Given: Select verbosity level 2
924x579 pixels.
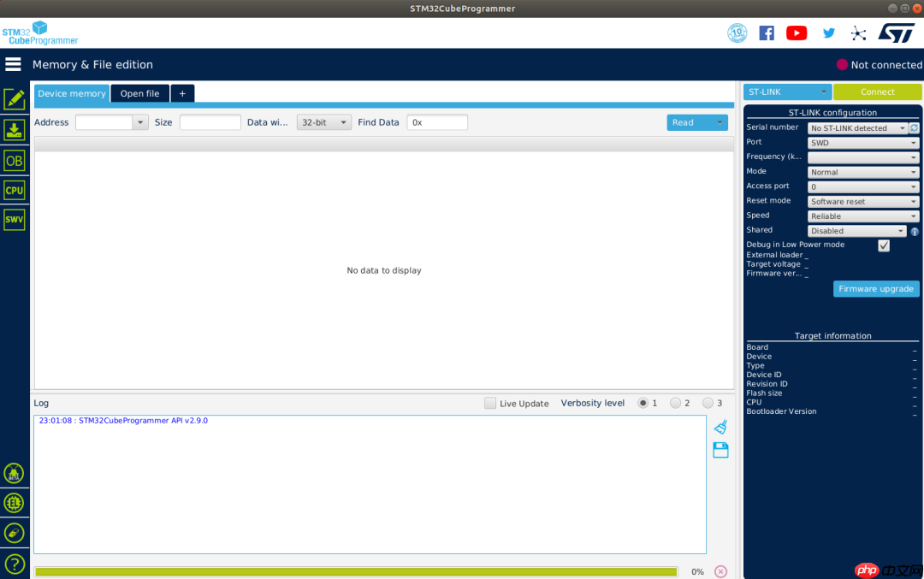Looking at the screenshot, I should 675,403.
